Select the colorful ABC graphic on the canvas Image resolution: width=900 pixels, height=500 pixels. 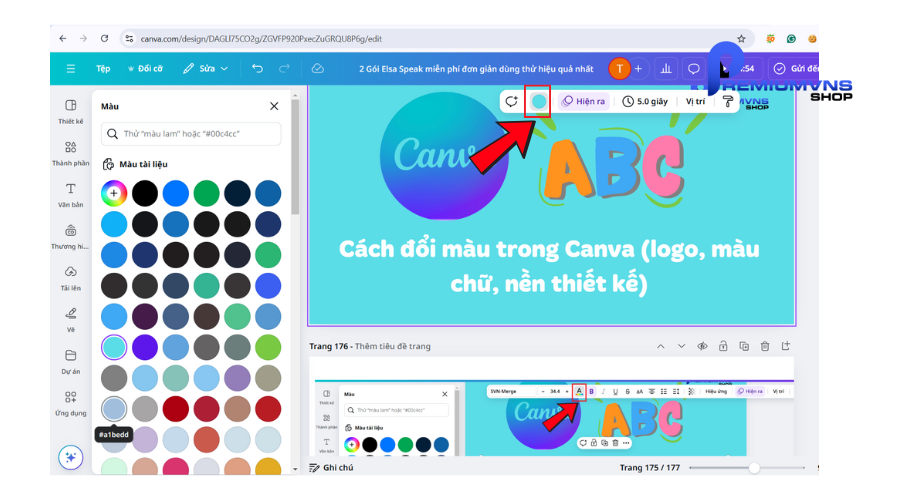click(x=614, y=166)
